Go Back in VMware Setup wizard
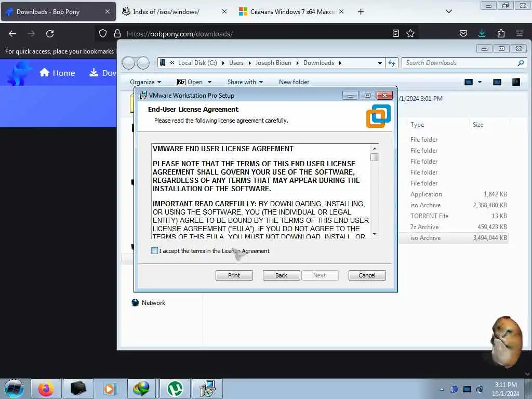 pos(281,275)
